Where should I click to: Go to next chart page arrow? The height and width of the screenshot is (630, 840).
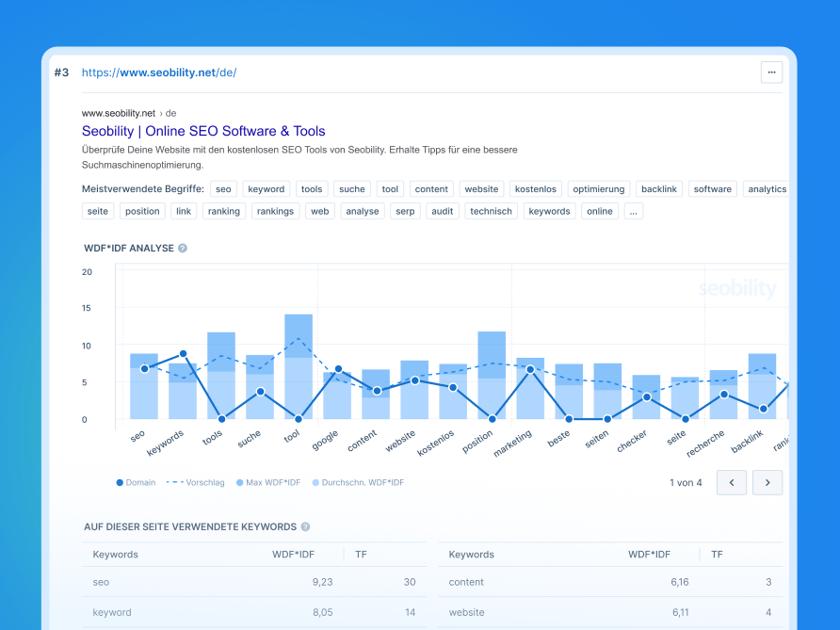coord(767,483)
